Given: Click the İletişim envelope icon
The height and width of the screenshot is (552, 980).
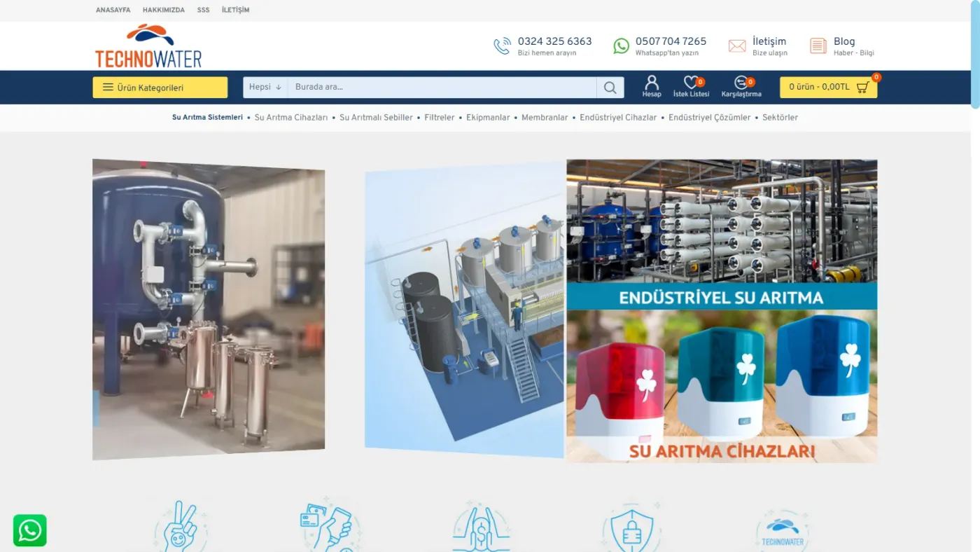Looking at the screenshot, I should tap(737, 46).
